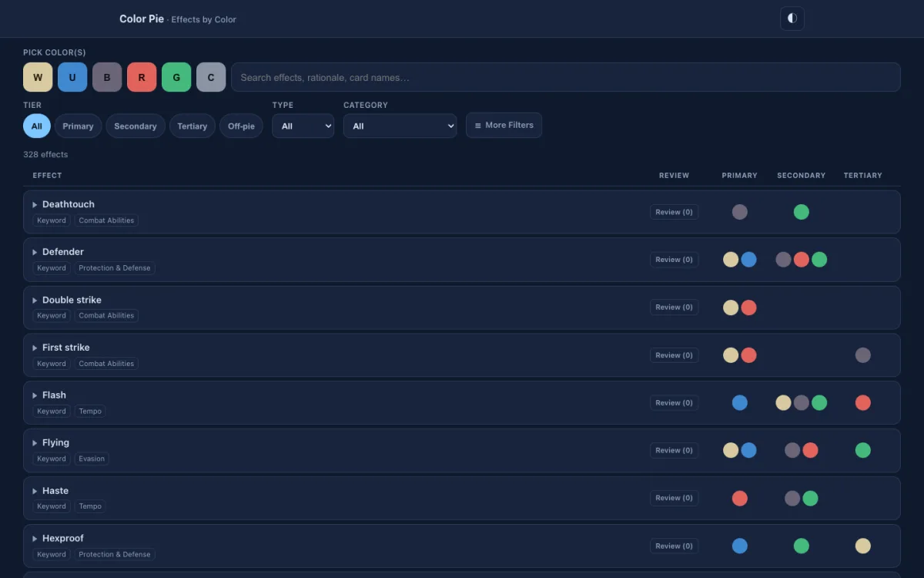This screenshot has width=924, height=578.
Task: Click Defender's white primary color dot
Action: (x=731, y=260)
